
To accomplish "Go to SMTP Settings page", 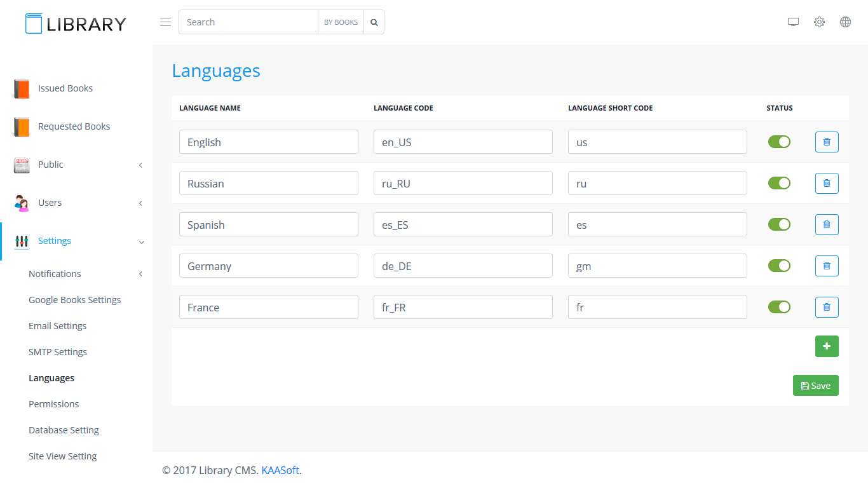I will coord(58,352).
